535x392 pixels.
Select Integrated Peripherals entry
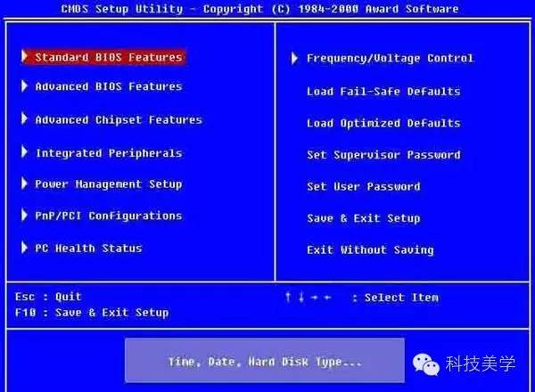coord(109,153)
